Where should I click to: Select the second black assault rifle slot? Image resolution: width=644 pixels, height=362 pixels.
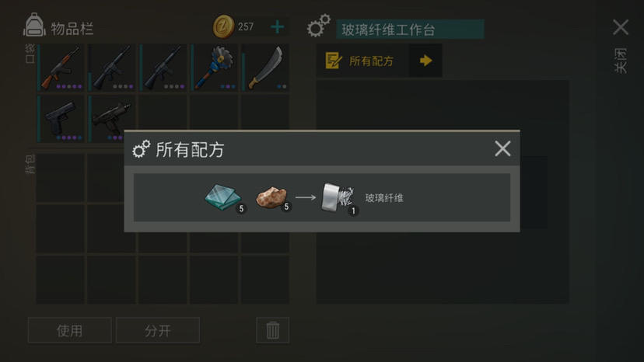(163, 68)
